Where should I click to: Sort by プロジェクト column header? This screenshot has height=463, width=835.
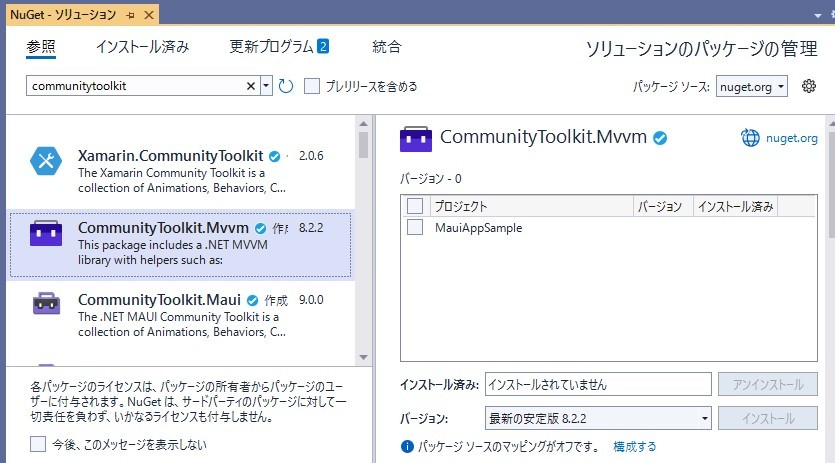tap(530, 206)
